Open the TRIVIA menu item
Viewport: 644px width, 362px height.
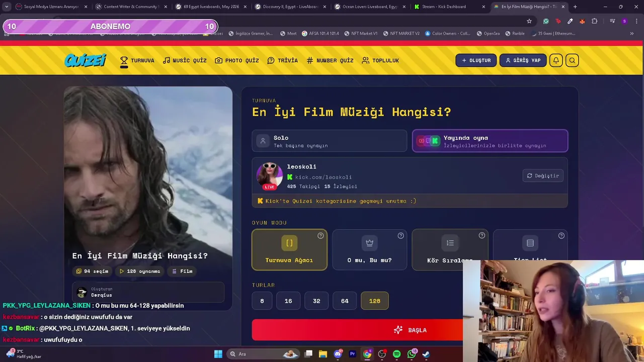[282, 60]
